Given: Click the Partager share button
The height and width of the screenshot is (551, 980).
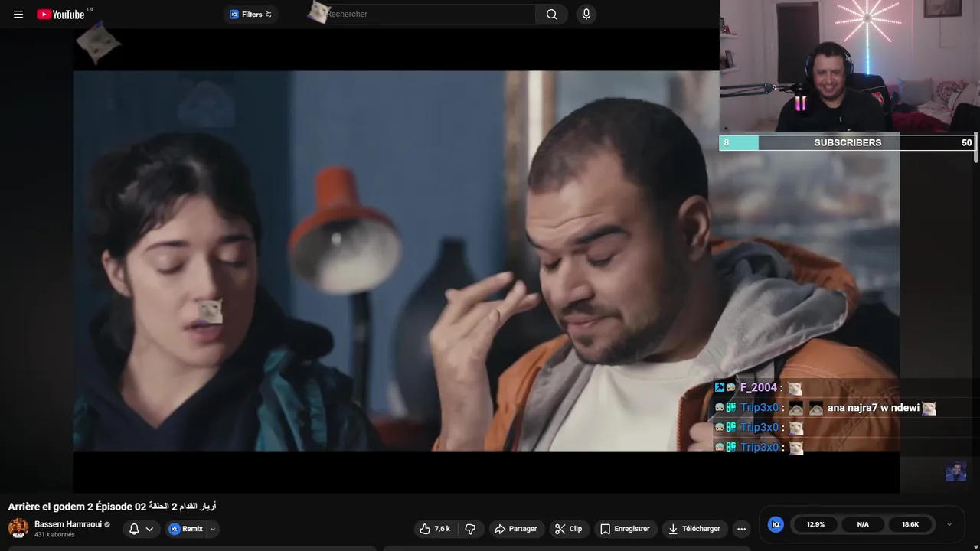Looking at the screenshot, I should 515,529.
